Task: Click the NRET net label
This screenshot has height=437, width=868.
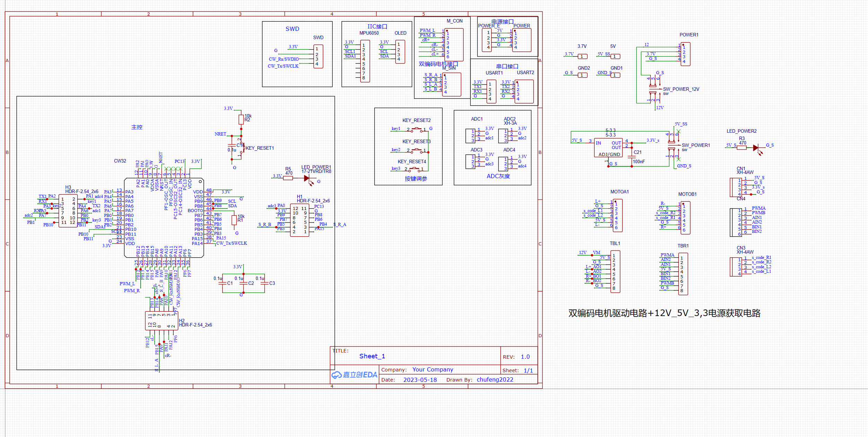Action: click(x=220, y=134)
